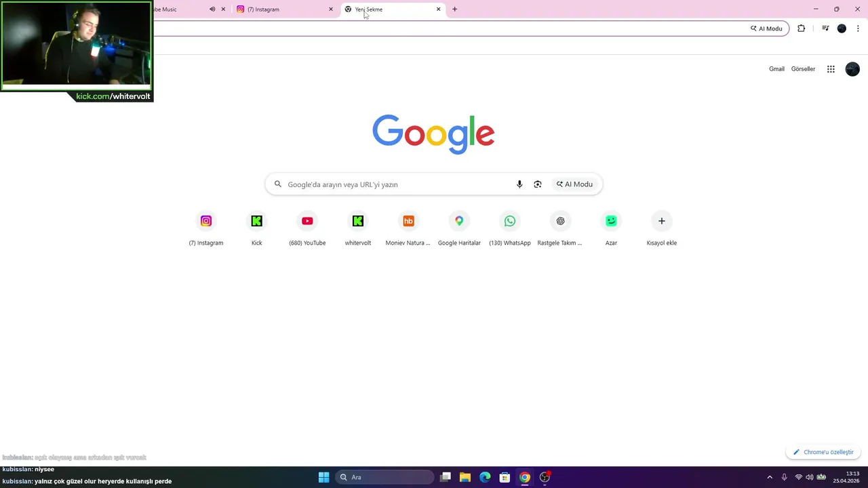Click the Google logo
Image resolution: width=868 pixels, height=488 pixels.
tap(433, 134)
